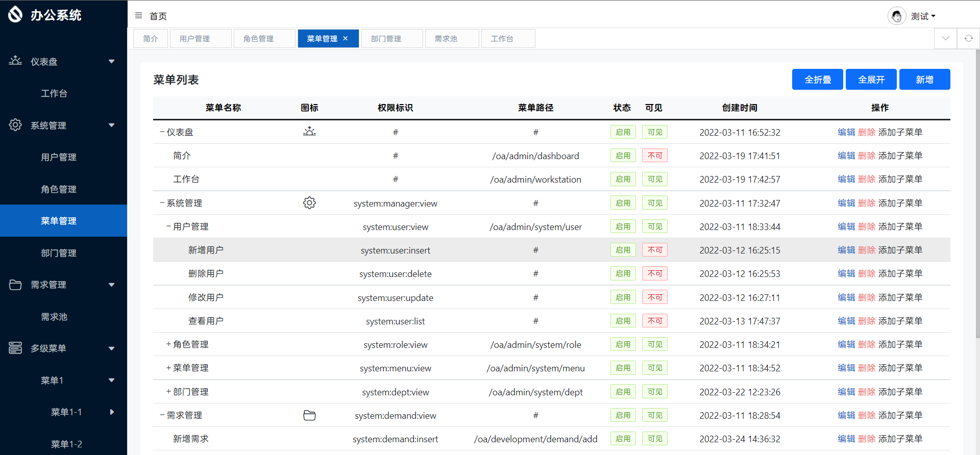Toggle 启用 status for 新增需求 row
Screen dimensions: 980x455
(623, 439)
